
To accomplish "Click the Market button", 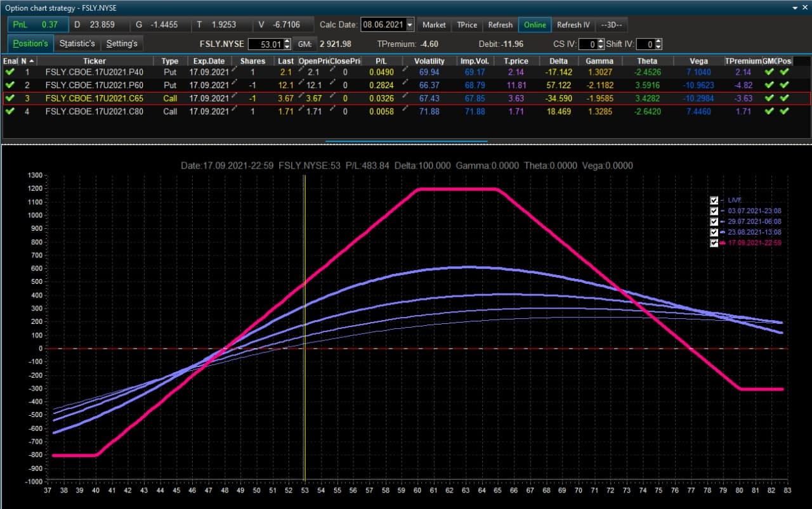I will (x=434, y=25).
